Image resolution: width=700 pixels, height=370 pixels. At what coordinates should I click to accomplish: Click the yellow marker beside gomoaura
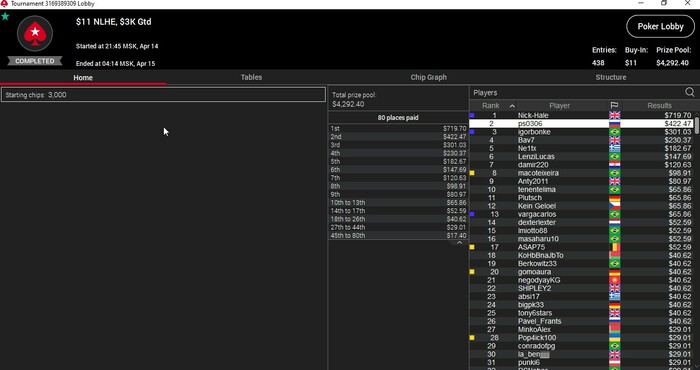pyautogui.click(x=472, y=272)
